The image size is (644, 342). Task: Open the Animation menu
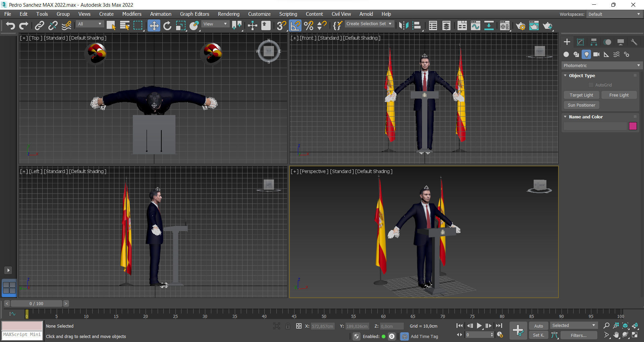point(161,14)
